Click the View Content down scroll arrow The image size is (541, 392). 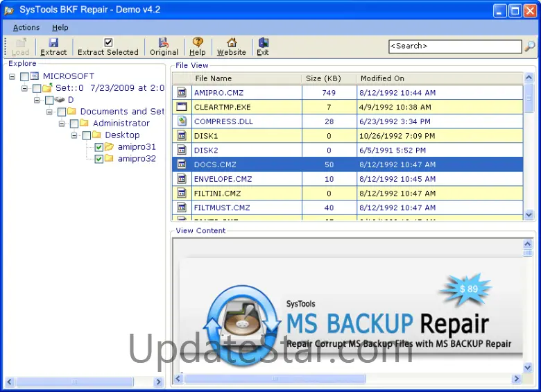coord(528,367)
